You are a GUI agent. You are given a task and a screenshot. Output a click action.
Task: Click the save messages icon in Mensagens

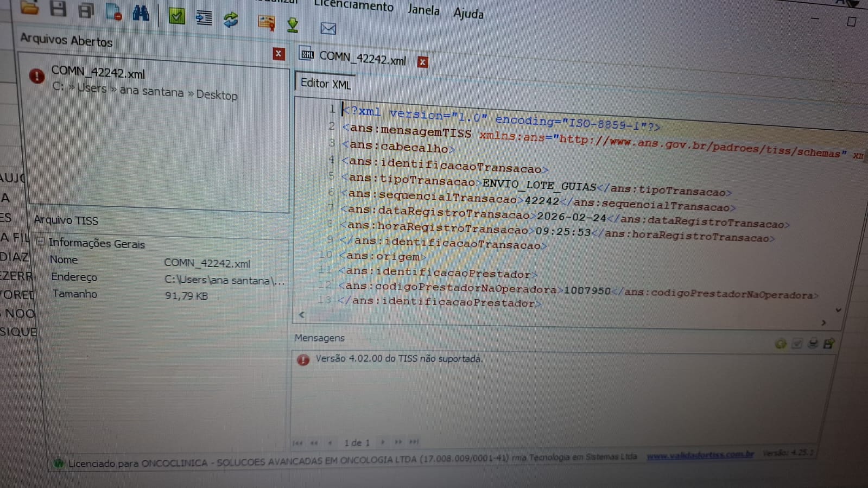(x=828, y=344)
